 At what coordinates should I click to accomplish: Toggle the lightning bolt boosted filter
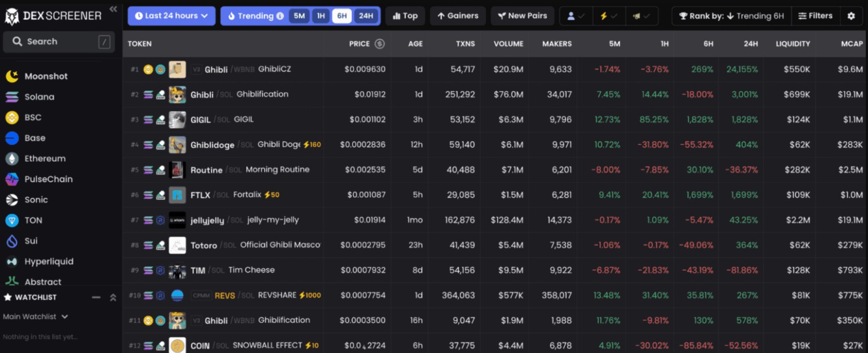pos(608,16)
